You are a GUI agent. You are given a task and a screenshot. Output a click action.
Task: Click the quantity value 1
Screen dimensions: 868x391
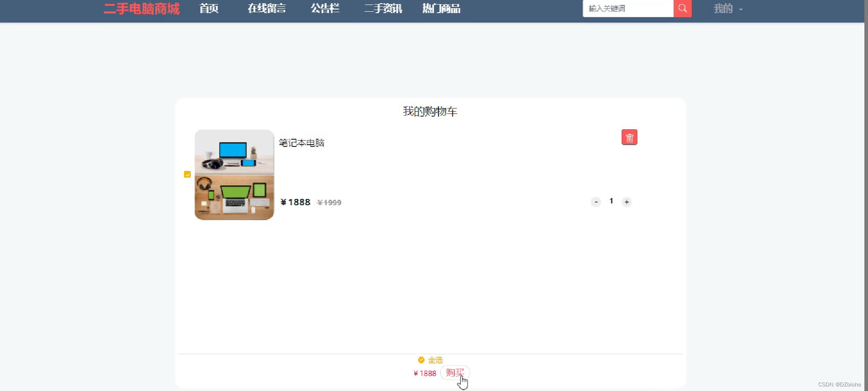pyautogui.click(x=611, y=201)
